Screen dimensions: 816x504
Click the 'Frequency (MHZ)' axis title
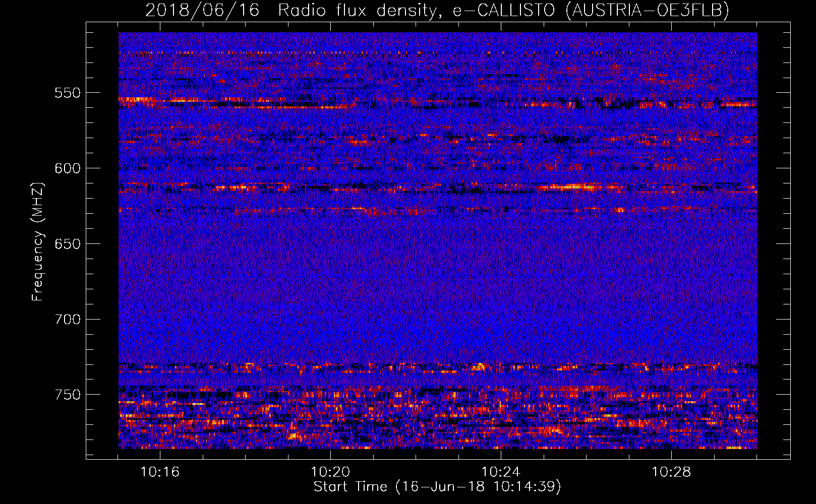click(38, 241)
